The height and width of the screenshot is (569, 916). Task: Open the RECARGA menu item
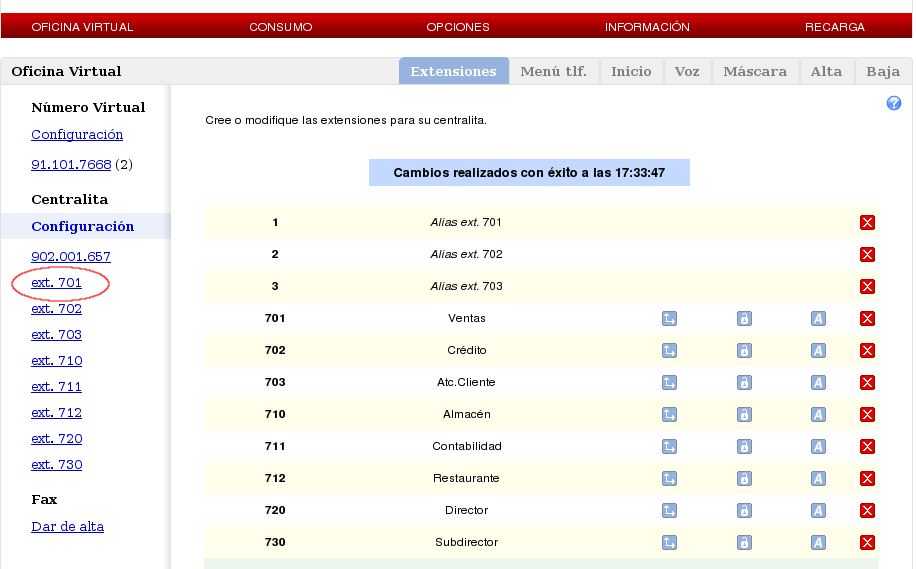[x=834, y=27]
